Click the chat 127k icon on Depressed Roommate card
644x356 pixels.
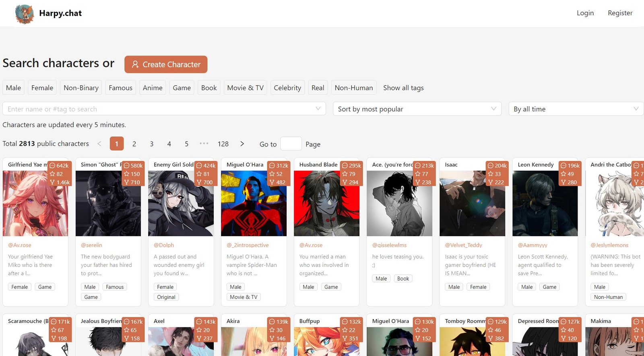[563, 322]
